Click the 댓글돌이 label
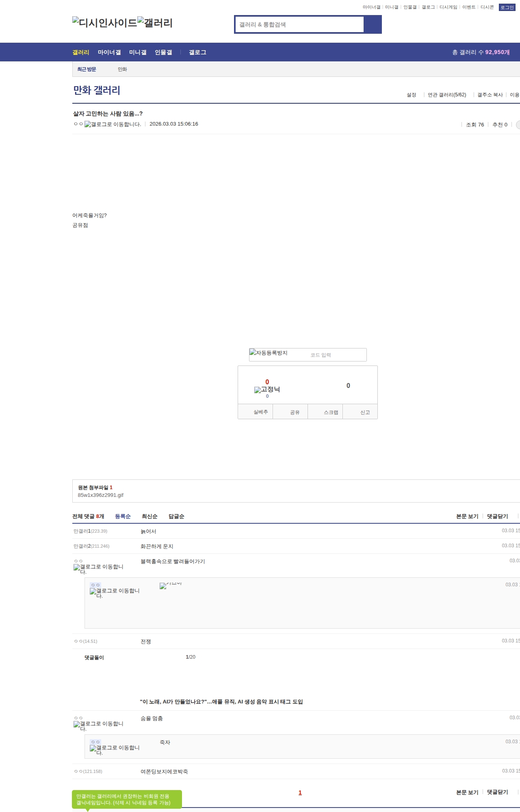 pos(94,657)
